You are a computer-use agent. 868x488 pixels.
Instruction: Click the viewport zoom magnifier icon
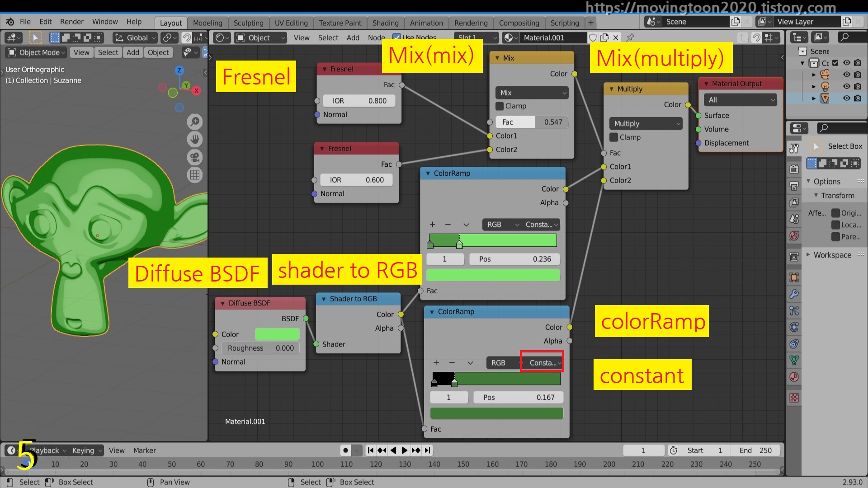[195, 122]
